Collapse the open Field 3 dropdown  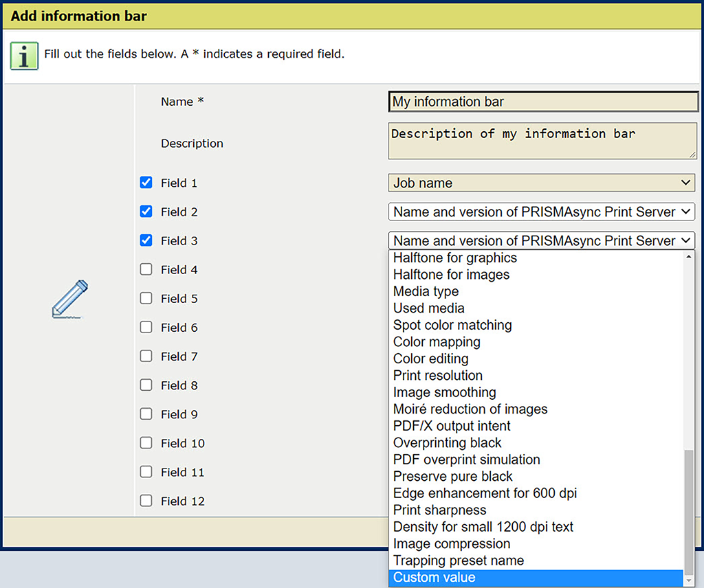[x=541, y=241]
